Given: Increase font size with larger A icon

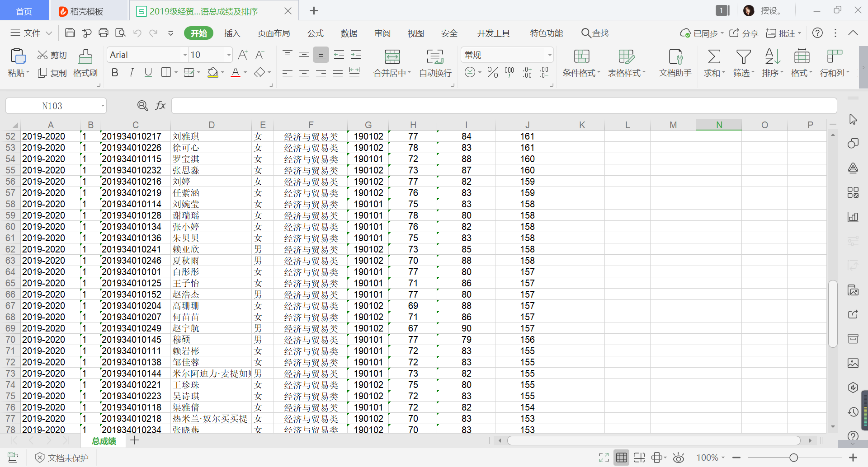Looking at the screenshot, I should tap(243, 55).
